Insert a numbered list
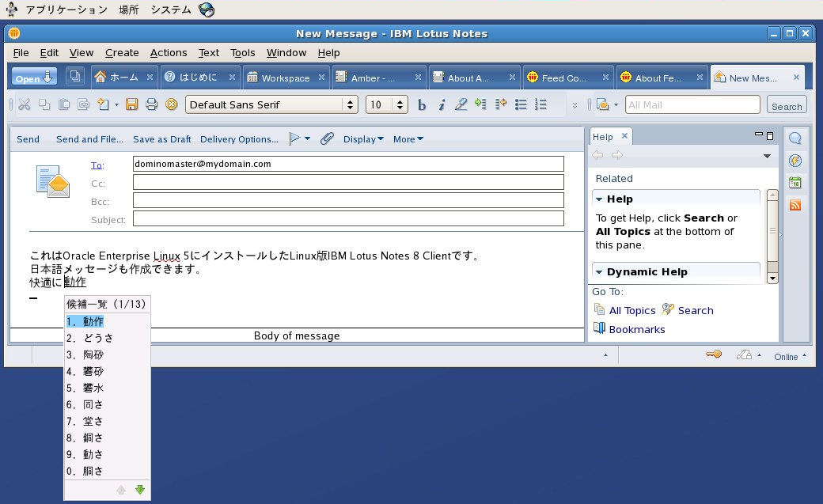This screenshot has height=504, width=823. [540, 104]
